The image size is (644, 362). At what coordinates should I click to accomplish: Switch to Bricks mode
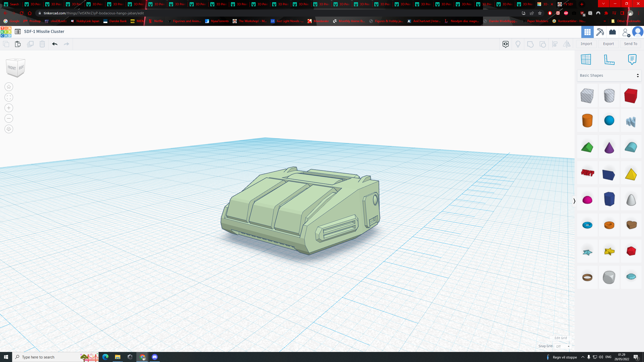click(612, 32)
